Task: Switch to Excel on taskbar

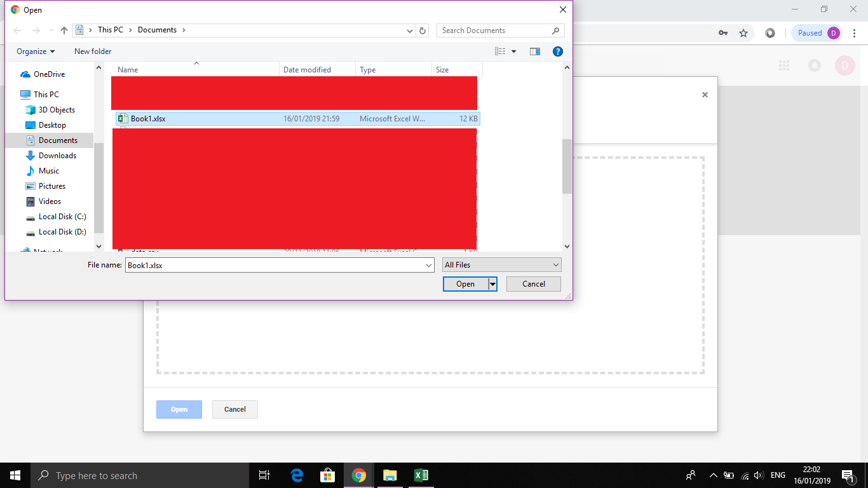Action: [x=421, y=475]
